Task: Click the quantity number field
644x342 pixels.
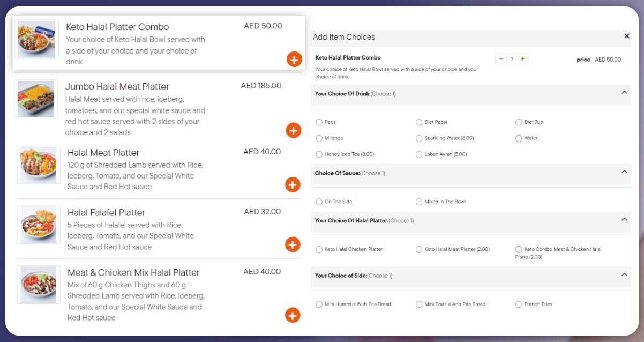Action: [512, 58]
